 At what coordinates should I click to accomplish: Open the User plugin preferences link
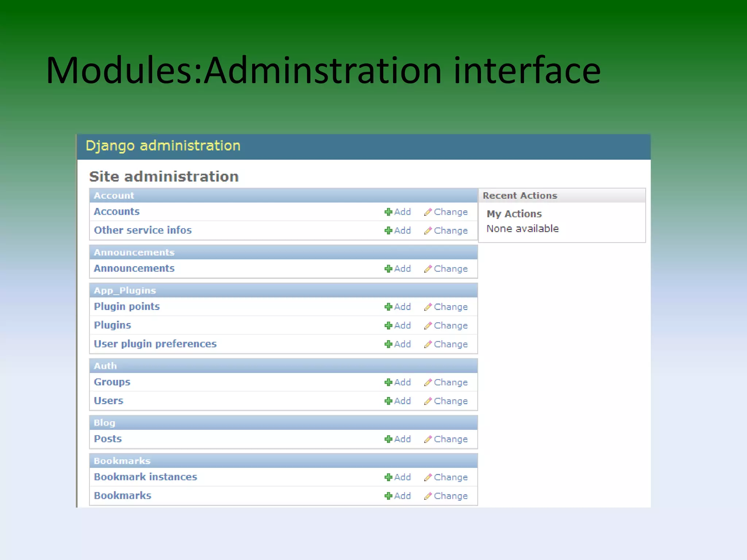[x=155, y=344]
